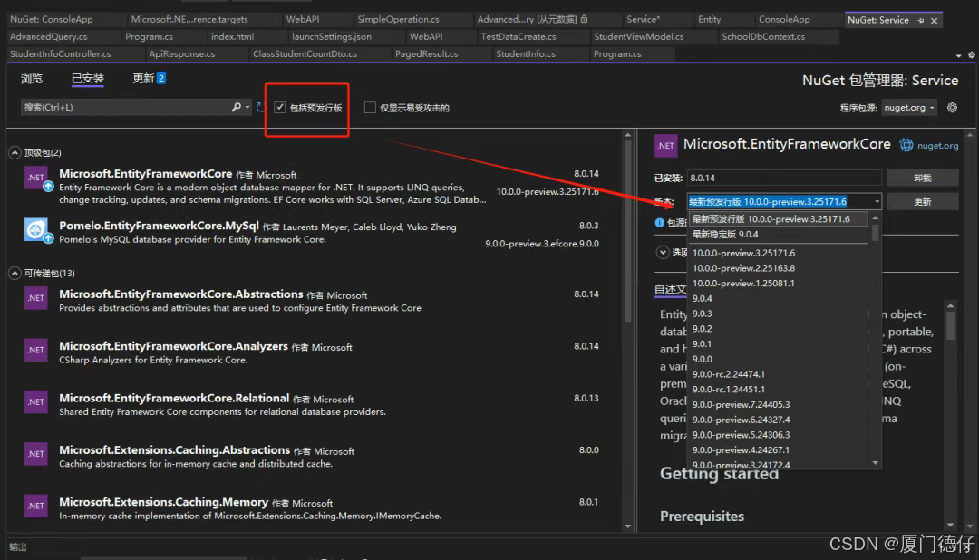
Task: Click the package list scroll-down arrow
Action: coord(628,526)
